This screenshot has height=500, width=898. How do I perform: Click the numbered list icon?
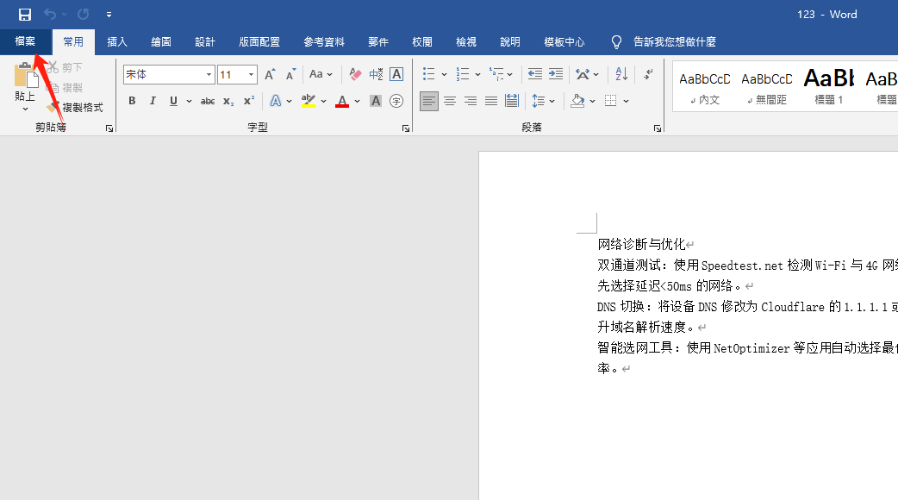463,74
